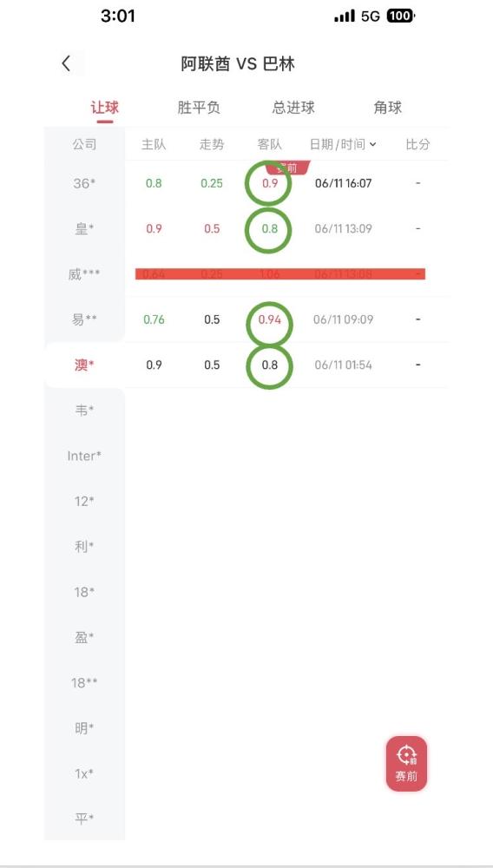Tap the cellular signal bars icon
Image resolution: width=493 pixels, height=868 pixels.
[345, 16]
